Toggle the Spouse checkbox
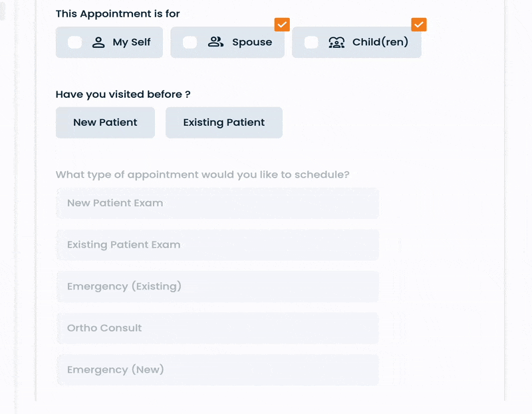Viewport: 532px width, 414px height. [190, 43]
